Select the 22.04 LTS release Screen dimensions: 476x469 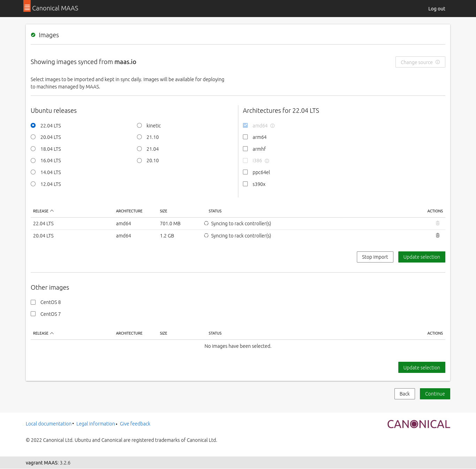(x=33, y=125)
